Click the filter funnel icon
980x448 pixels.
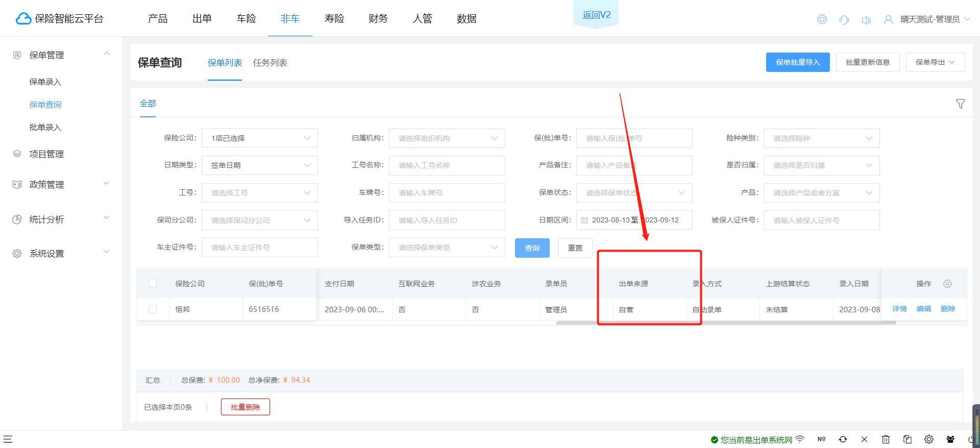(x=960, y=104)
